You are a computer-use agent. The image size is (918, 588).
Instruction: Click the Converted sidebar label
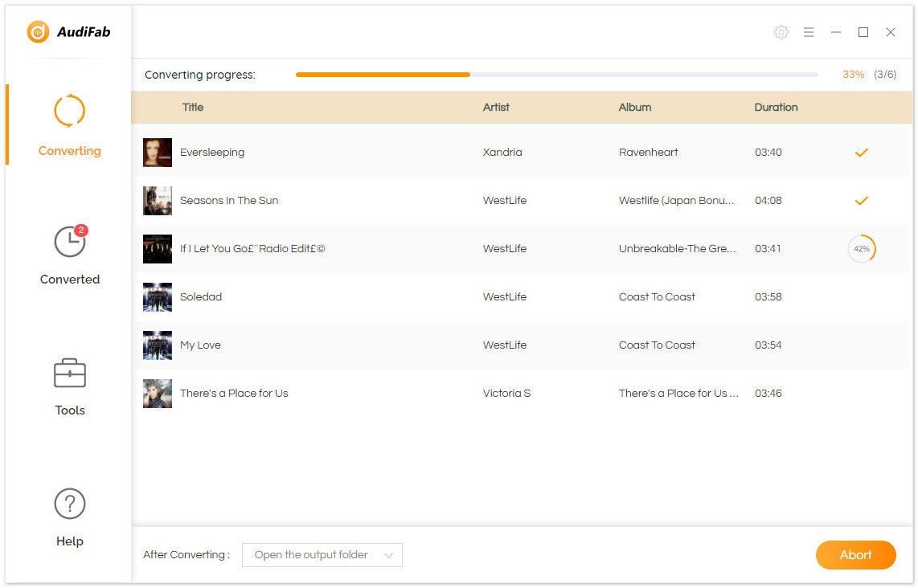[x=70, y=280]
